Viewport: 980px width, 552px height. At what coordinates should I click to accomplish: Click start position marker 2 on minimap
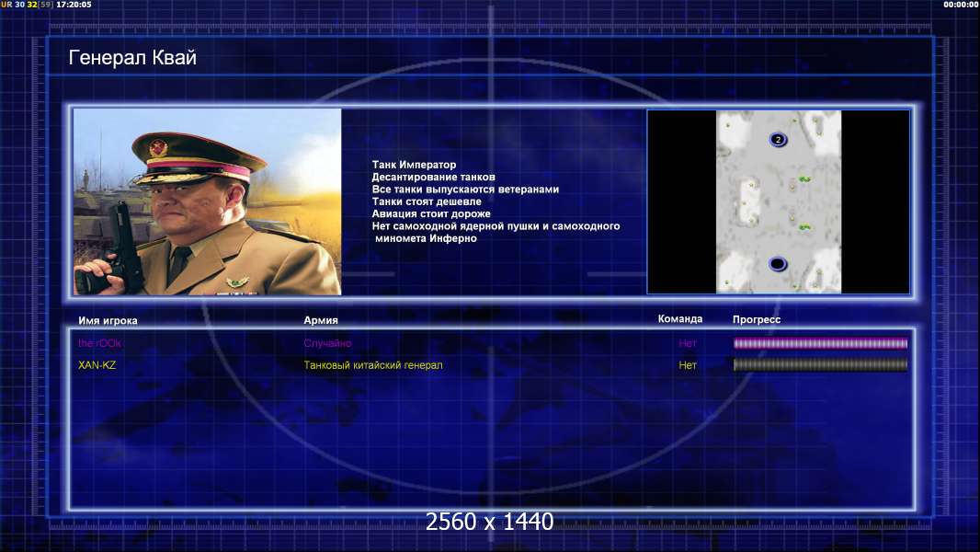[x=778, y=140]
